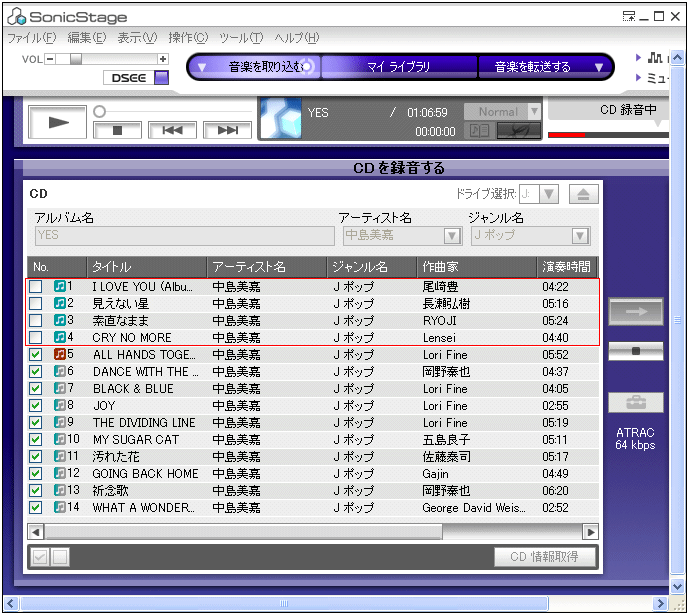Open the 表示(V) menu
Viewport: 689px width, 615px height.
tap(137, 38)
